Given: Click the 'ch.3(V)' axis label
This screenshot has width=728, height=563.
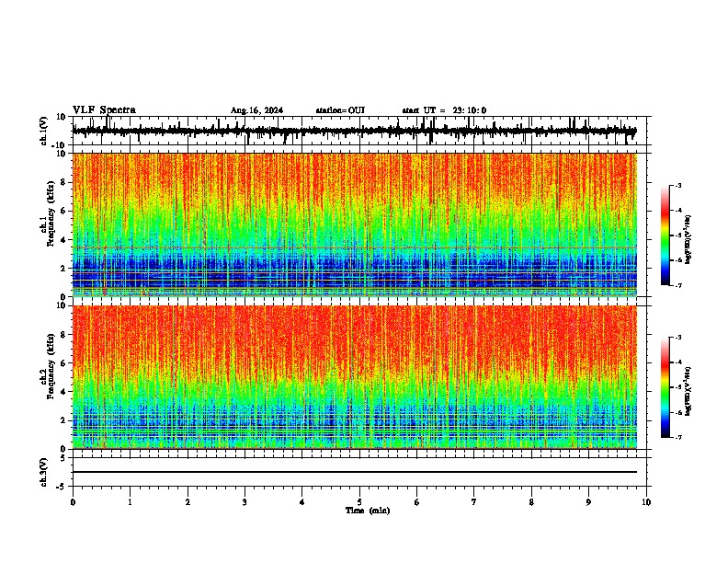Looking at the screenshot, I should point(44,472).
